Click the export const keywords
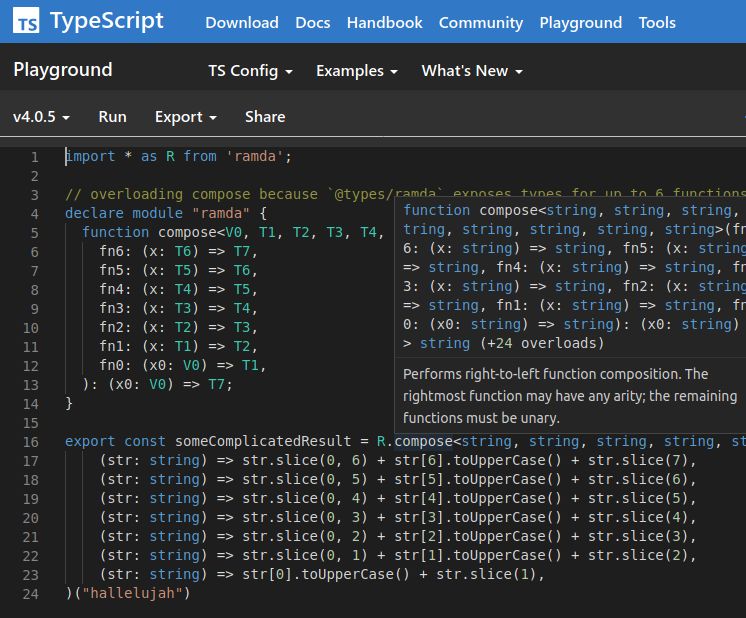The height and width of the screenshot is (618, 746). (x=115, y=441)
